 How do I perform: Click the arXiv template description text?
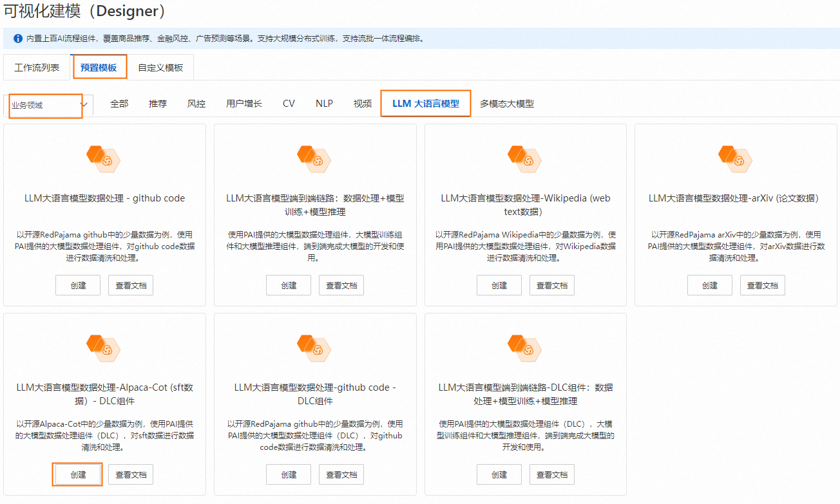(x=736, y=246)
